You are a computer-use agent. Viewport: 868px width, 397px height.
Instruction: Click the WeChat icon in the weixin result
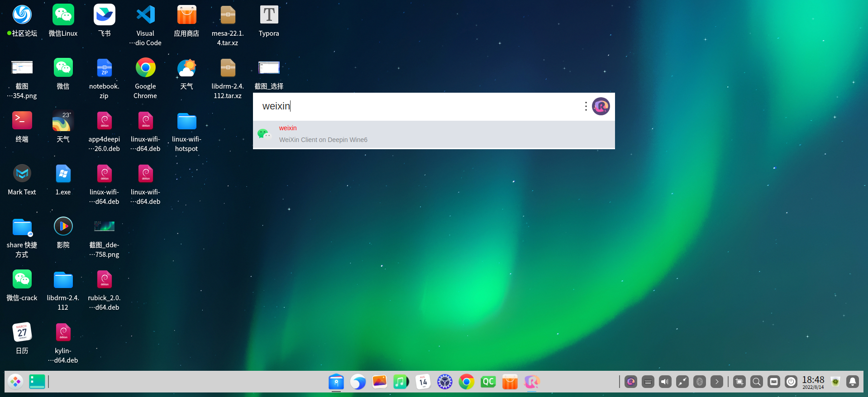point(264,134)
